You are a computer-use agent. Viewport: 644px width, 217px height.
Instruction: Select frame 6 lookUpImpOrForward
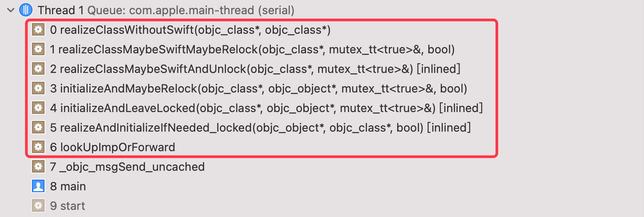point(113,147)
